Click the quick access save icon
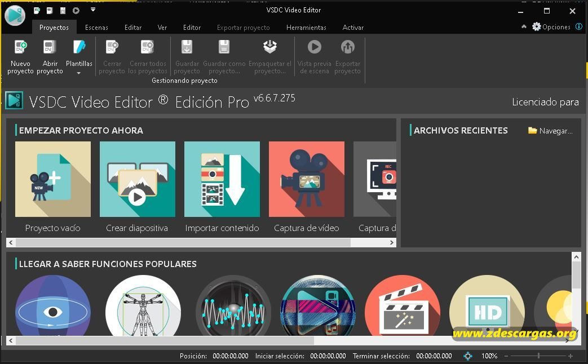The height and width of the screenshot is (364, 588). click(63, 11)
